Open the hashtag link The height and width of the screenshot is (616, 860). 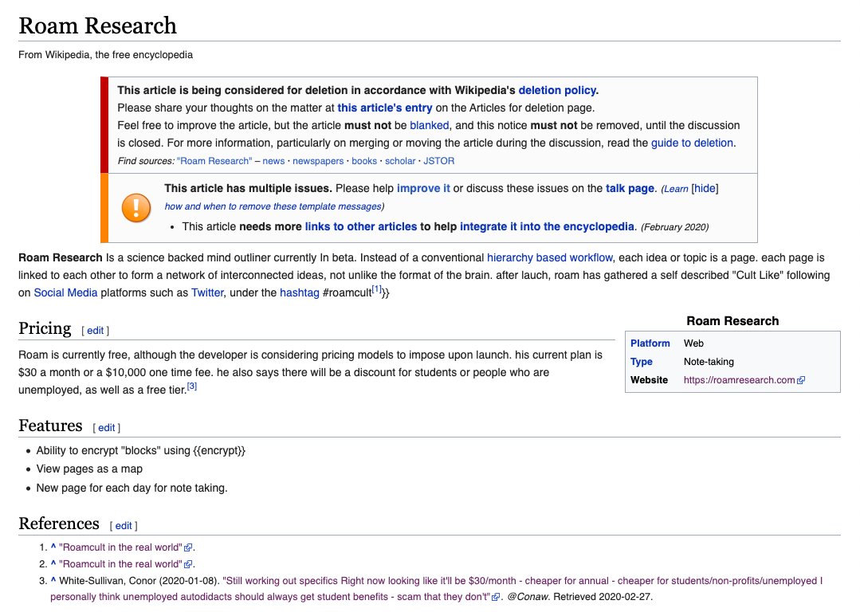click(300, 293)
